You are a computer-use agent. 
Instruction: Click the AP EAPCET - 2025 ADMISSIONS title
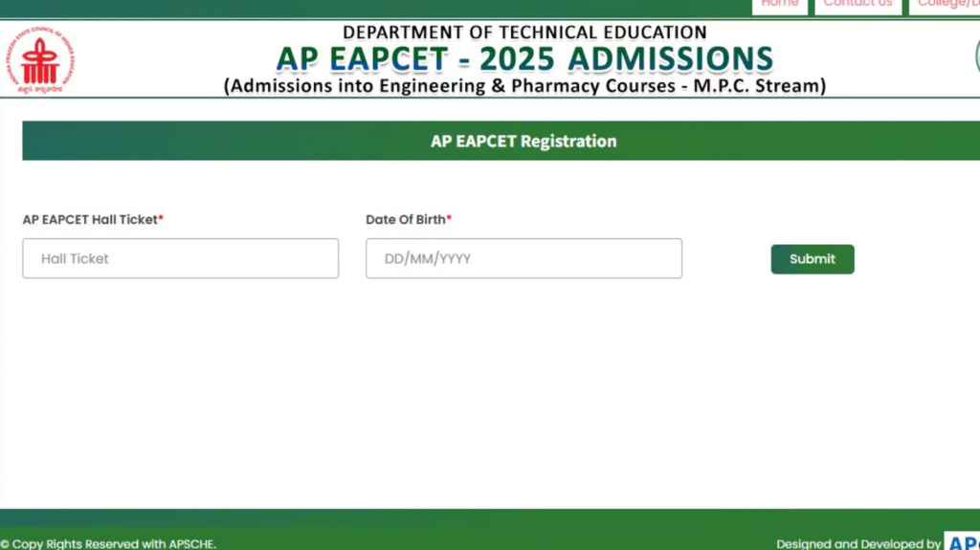pyautogui.click(x=524, y=58)
